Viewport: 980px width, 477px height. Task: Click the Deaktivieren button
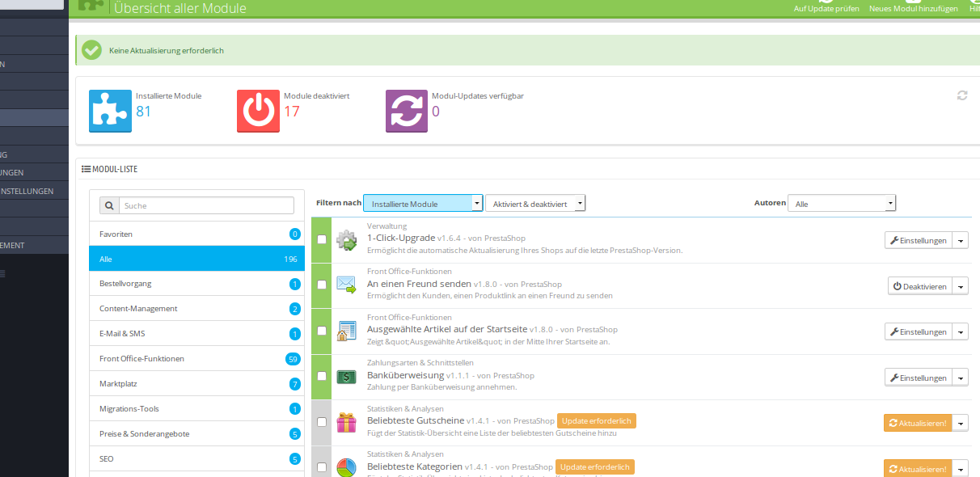click(x=919, y=286)
